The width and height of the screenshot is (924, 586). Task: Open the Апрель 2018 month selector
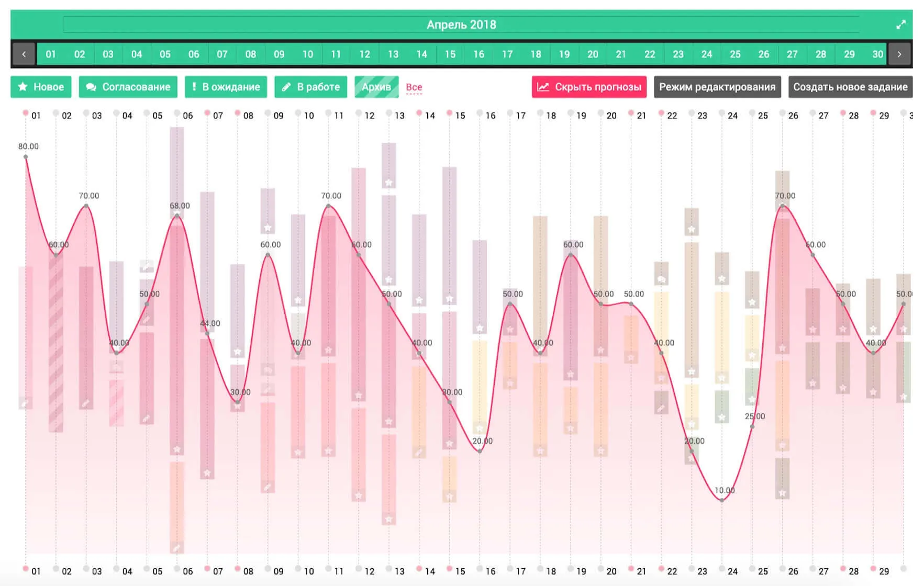pos(461,25)
